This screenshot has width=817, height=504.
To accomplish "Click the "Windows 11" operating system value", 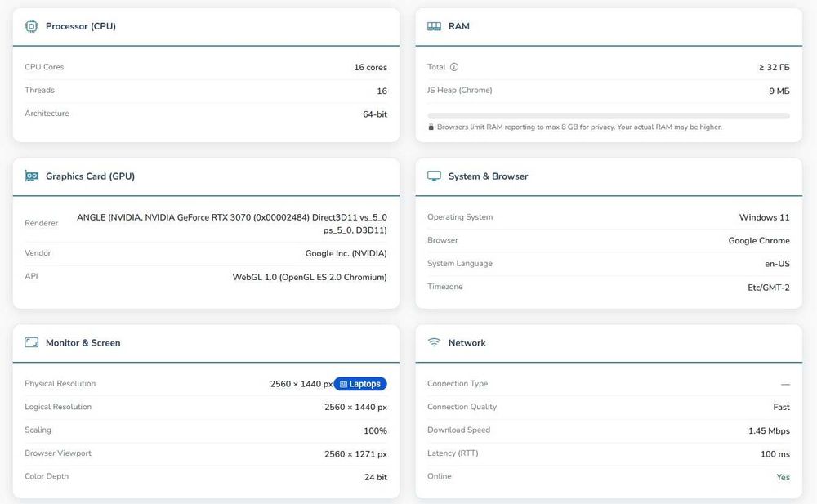I will (765, 217).
